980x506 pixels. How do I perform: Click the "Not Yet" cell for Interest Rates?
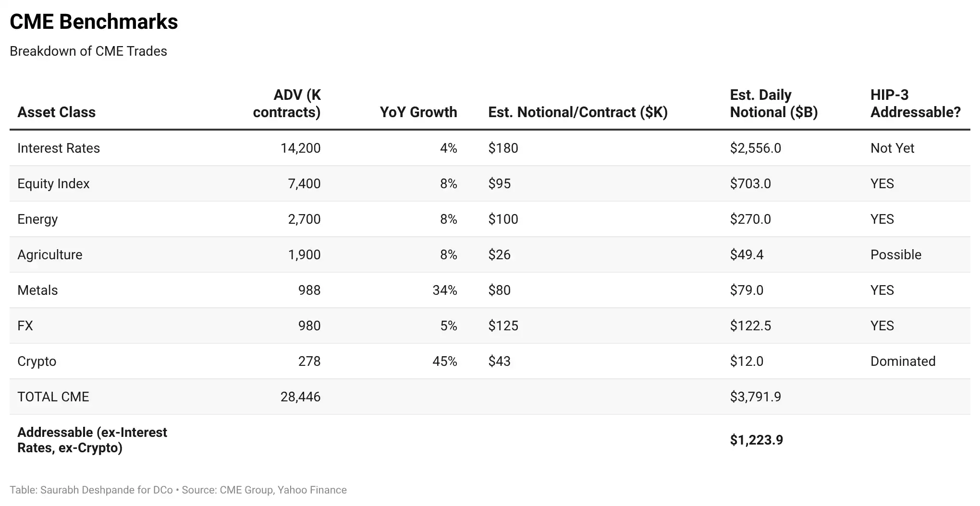point(892,148)
